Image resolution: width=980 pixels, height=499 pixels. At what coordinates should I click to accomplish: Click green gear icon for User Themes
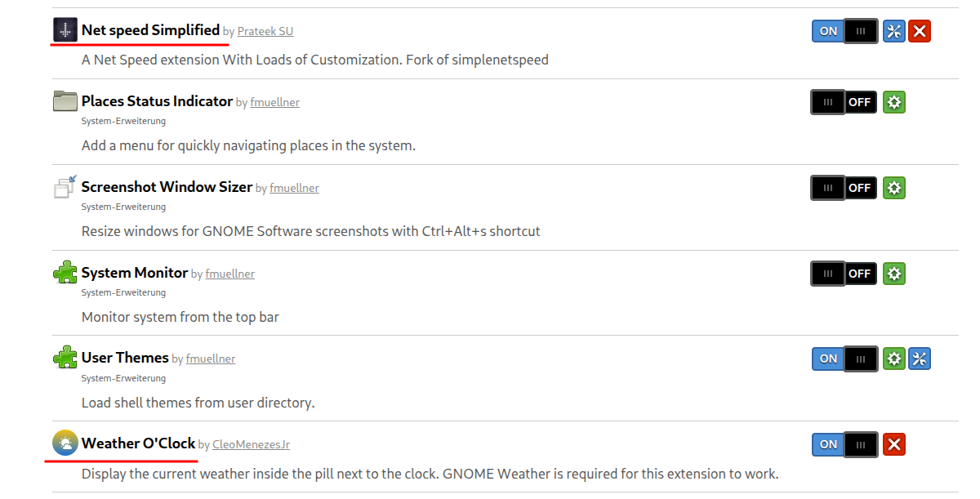(894, 359)
